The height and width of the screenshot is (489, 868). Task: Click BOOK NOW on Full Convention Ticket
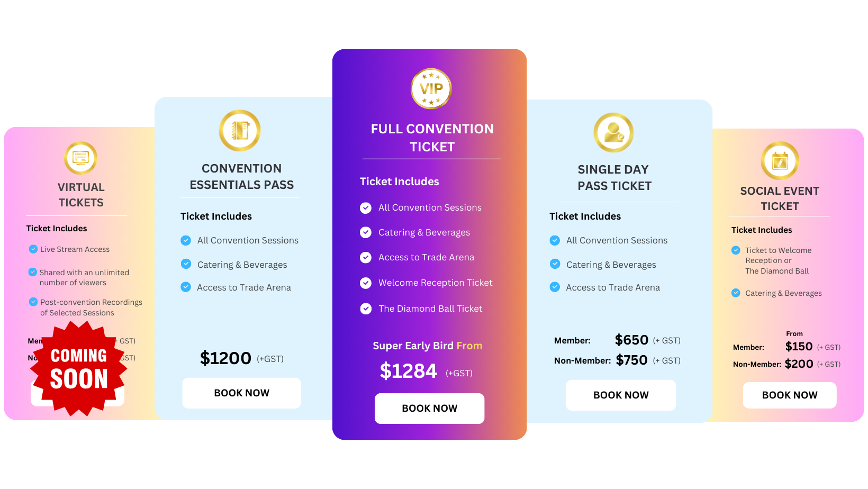point(429,408)
